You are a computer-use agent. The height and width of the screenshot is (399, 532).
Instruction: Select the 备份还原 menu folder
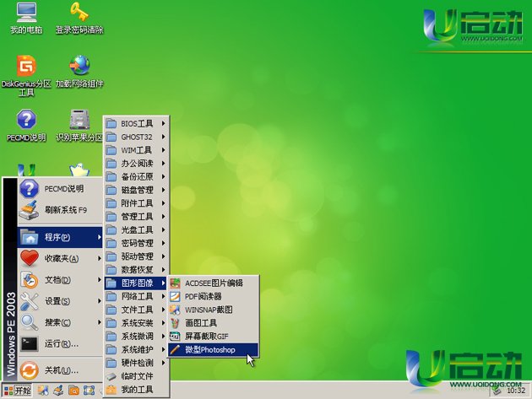(x=137, y=176)
